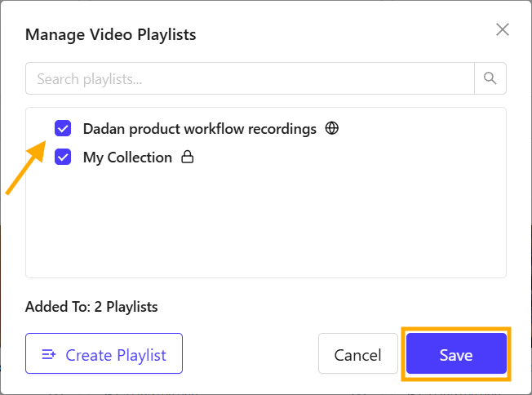This screenshot has height=395, width=532.
Task: Click globe icon beside Dadan product playlist
Action: [x=331, y=128]
